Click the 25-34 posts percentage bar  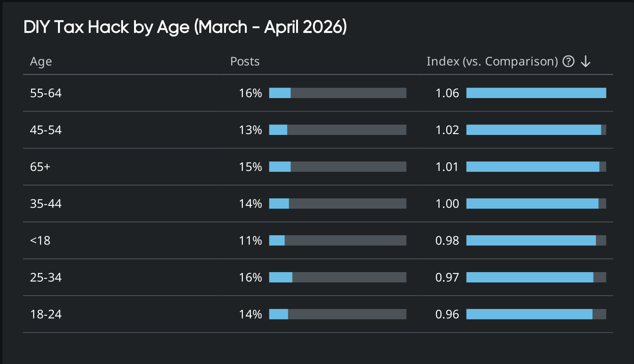(337, 277)
